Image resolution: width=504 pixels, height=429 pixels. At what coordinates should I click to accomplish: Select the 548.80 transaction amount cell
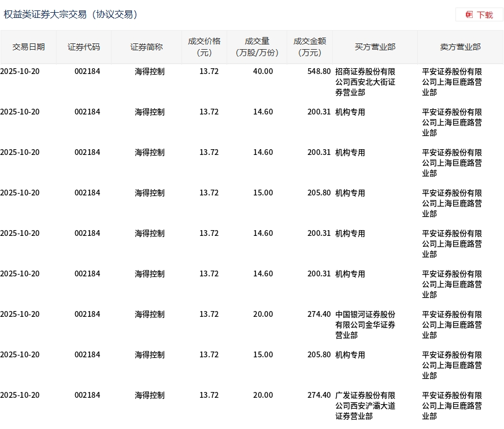(319, 71)
